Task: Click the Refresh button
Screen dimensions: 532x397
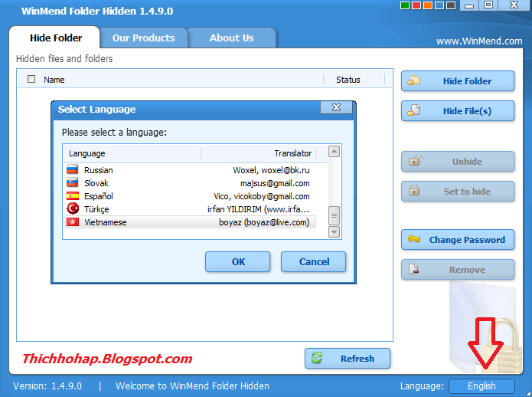Action: 348,358
